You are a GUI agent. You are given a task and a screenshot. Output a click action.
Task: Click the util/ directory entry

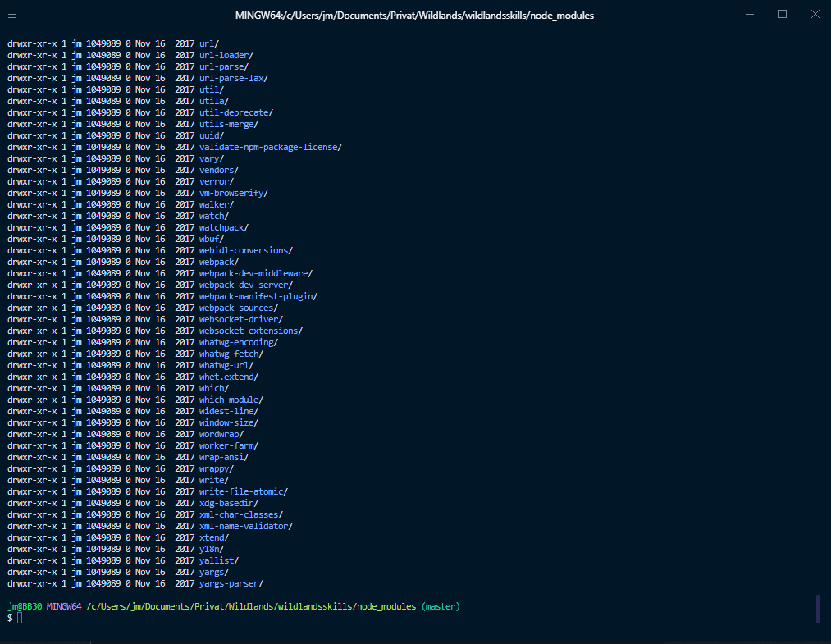[x=212, y=89]
